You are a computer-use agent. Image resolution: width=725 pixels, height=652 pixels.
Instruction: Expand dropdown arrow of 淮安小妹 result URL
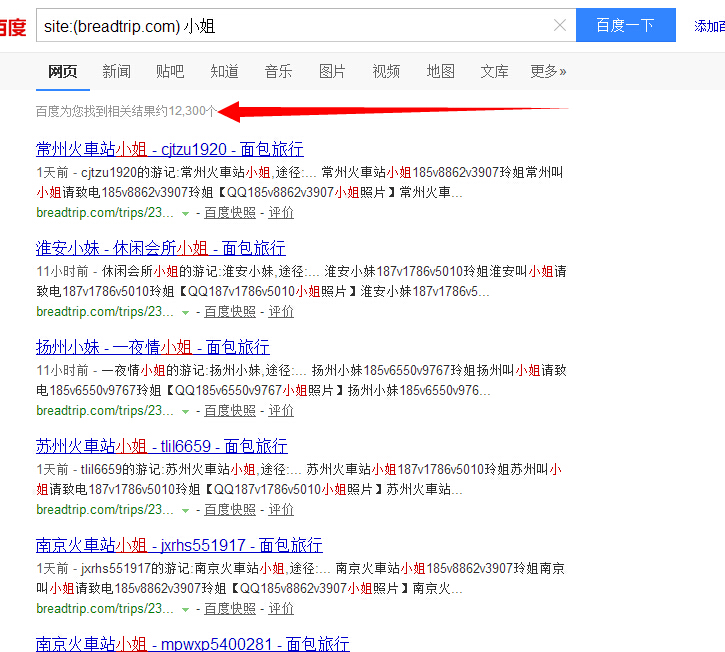(185, 313)
